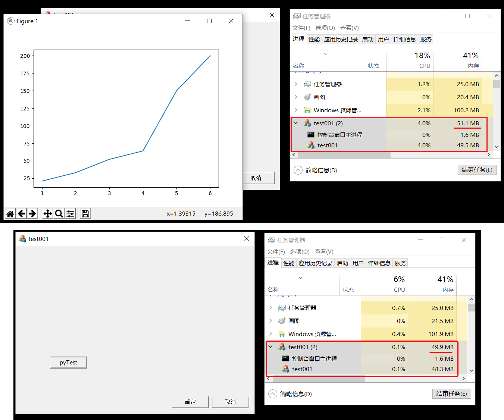
Task: Expand the 画图 process in the lower Task Manager
Action: 270,321
